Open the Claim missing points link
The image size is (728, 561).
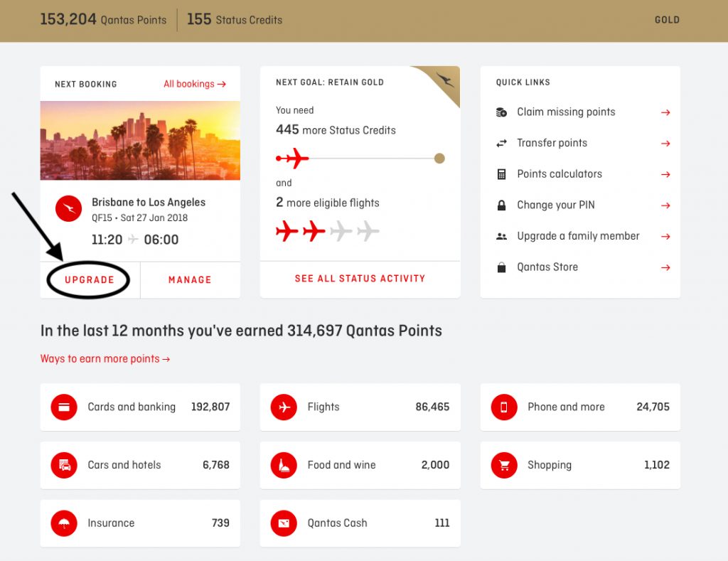[x=566, y=112]
